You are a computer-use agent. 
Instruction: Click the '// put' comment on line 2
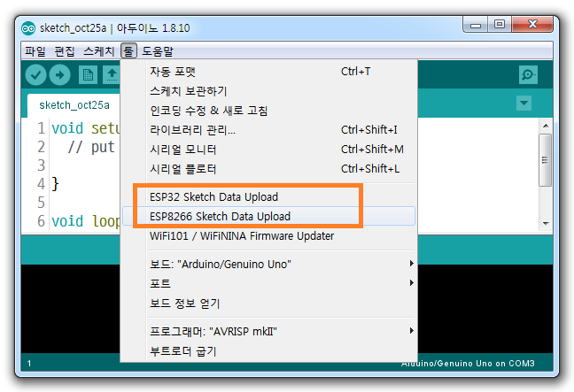click(91, 147)
